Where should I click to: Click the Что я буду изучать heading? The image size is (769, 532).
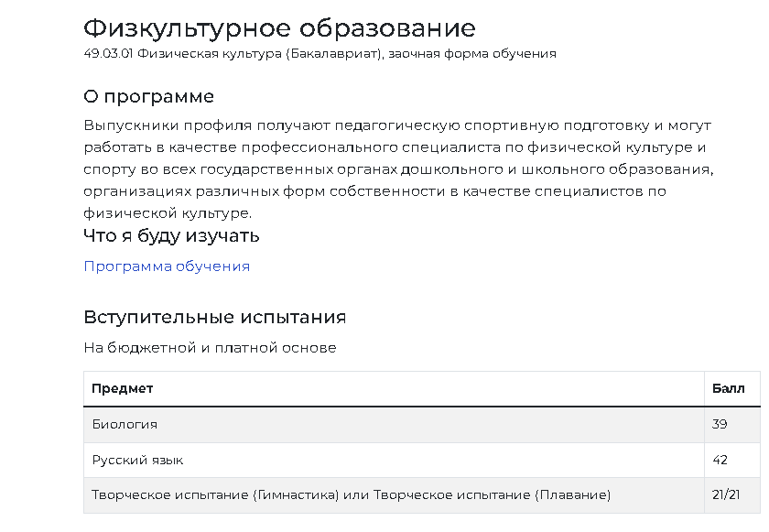[x=171, y=236]
